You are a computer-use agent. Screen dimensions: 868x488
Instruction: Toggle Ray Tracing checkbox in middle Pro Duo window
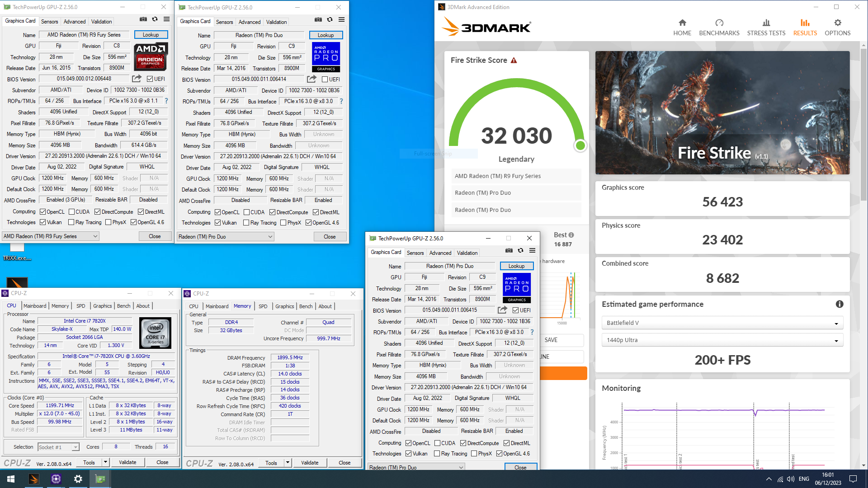click(246, 223)
